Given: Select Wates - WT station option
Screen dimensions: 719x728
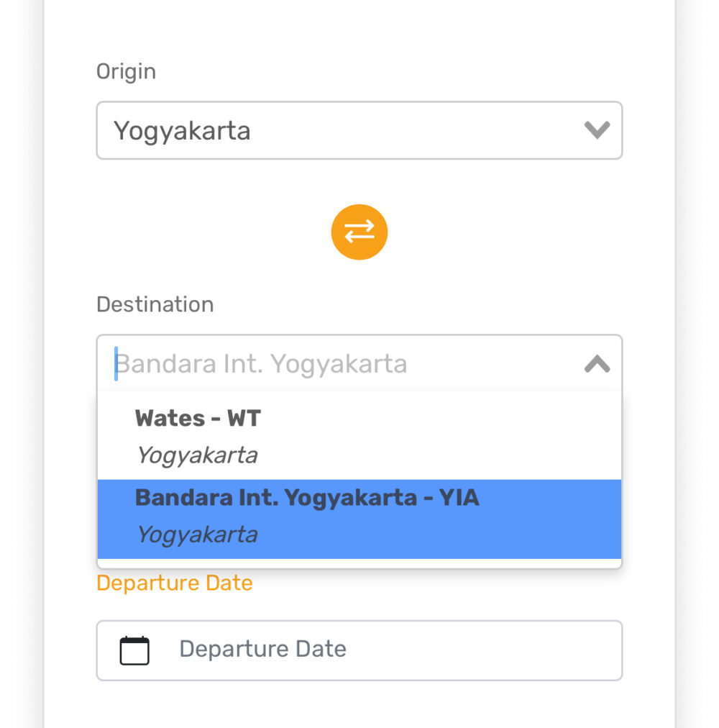Looking at the screenshot, I should [359, 437].
